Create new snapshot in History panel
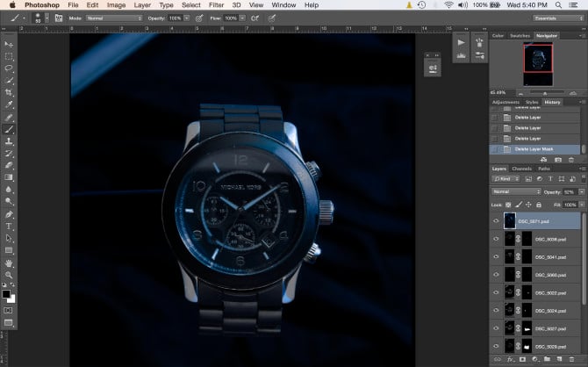Image resolution: width=588 pixels, height=367 pixels. (558, 160)
